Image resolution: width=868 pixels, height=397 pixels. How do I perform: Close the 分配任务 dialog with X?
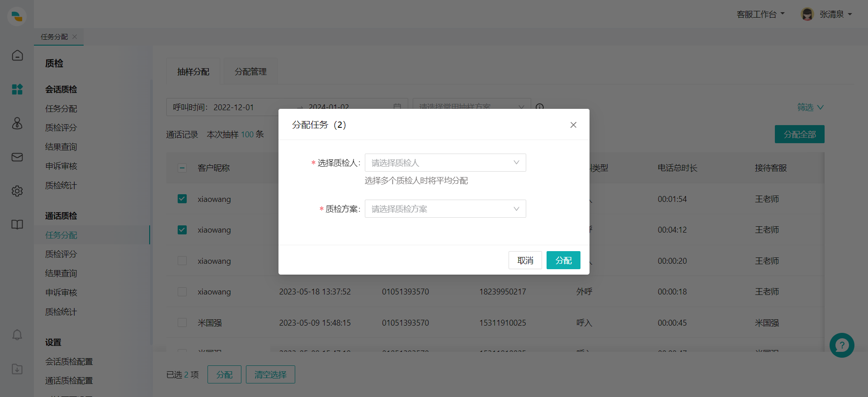click(x=573, y=125)
